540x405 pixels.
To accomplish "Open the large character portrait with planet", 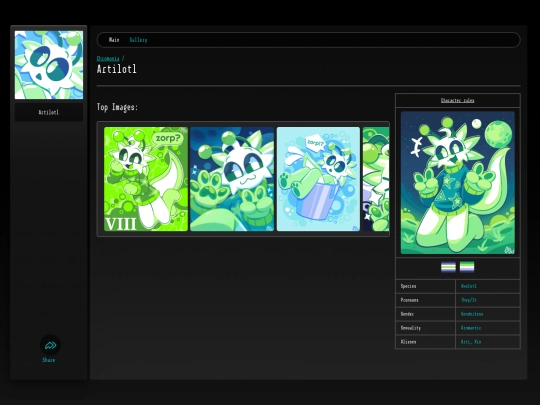I will click(x=458, y=183).
